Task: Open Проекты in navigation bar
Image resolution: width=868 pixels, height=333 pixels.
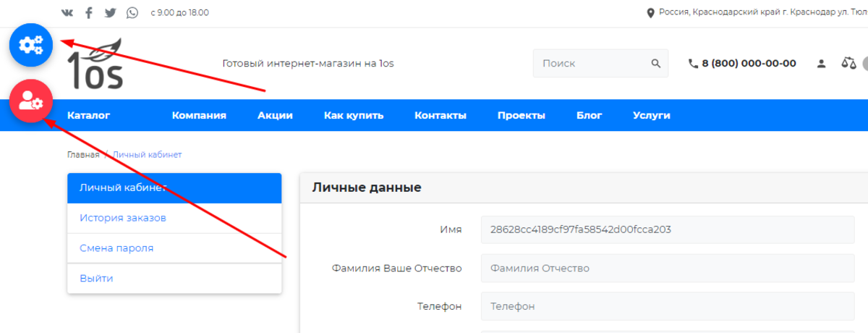Action: [x=522, y=115]
